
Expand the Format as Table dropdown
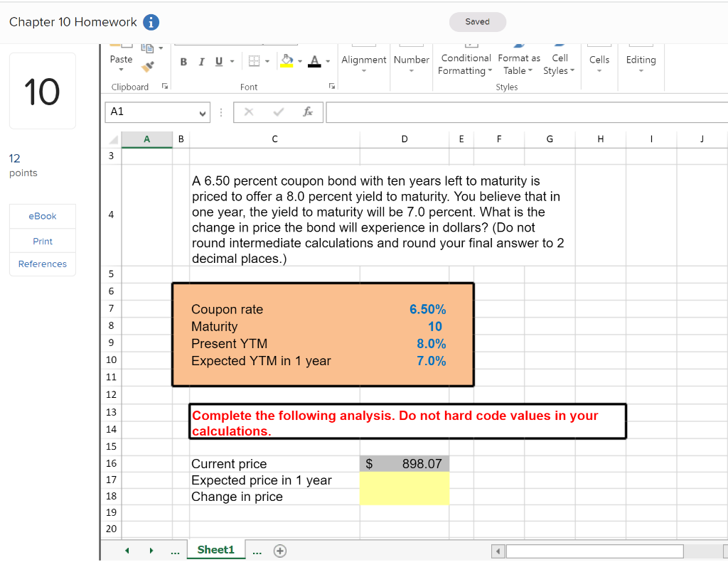pyautogui.click(x=518, y=64)
